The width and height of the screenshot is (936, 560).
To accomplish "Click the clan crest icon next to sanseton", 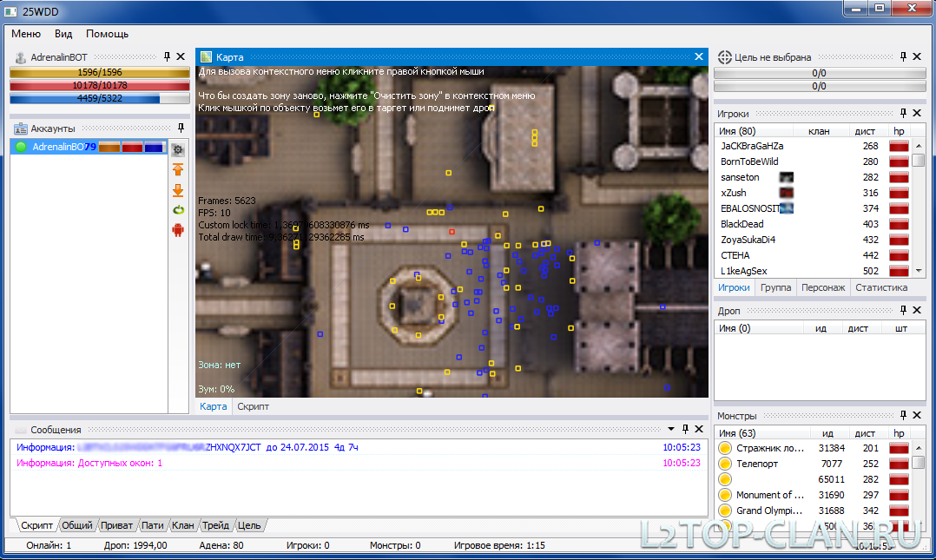I will tap(787, 177).
